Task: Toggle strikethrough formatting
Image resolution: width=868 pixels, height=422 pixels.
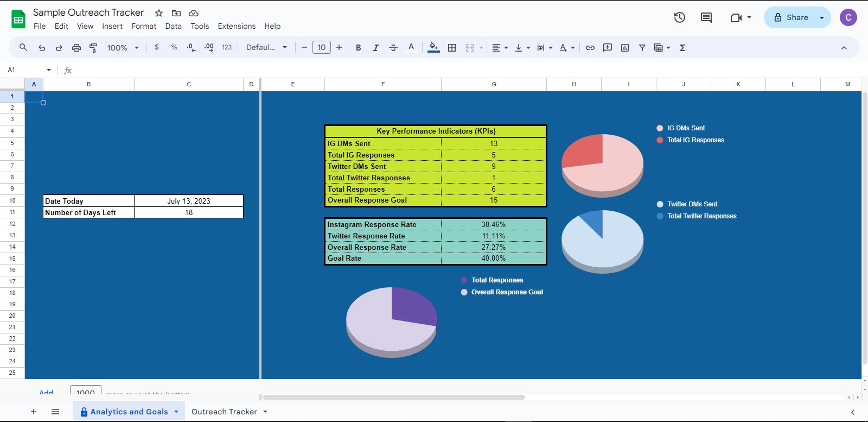Action: tap(393, 48)
